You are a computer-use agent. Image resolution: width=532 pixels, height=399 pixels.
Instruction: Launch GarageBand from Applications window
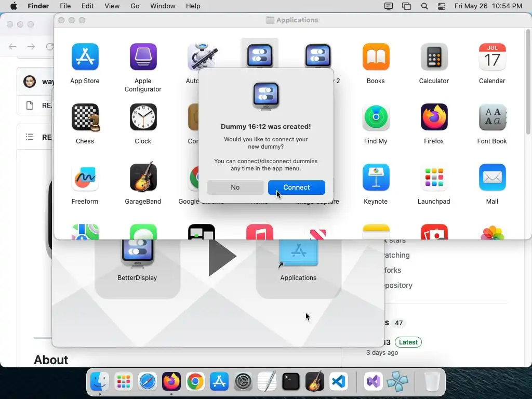pos(143,177)
